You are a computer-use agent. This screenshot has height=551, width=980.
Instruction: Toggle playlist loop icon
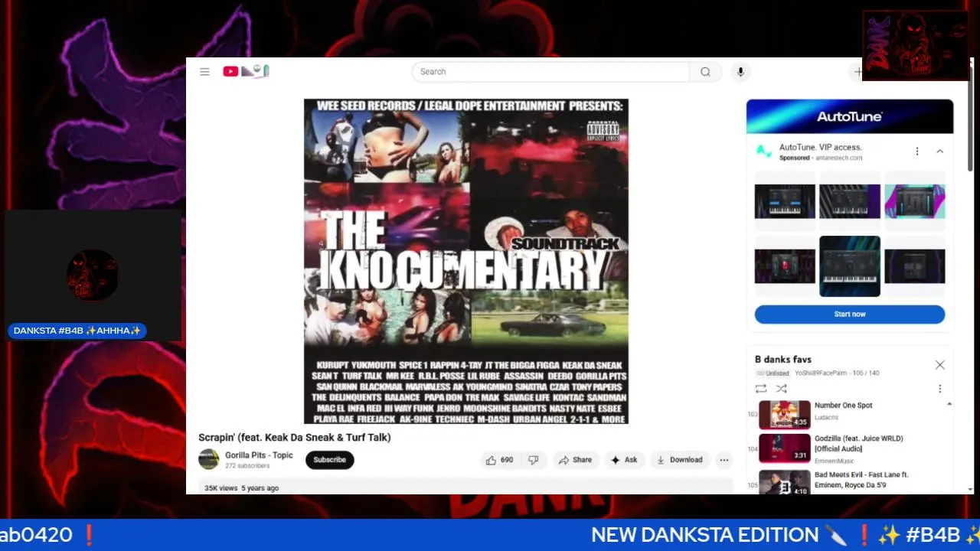(761, 389)
